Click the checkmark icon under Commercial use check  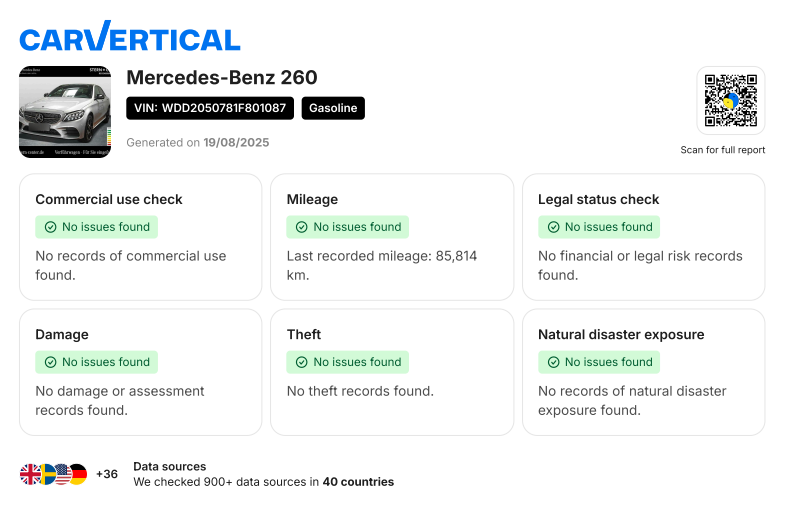pos(51,227)
